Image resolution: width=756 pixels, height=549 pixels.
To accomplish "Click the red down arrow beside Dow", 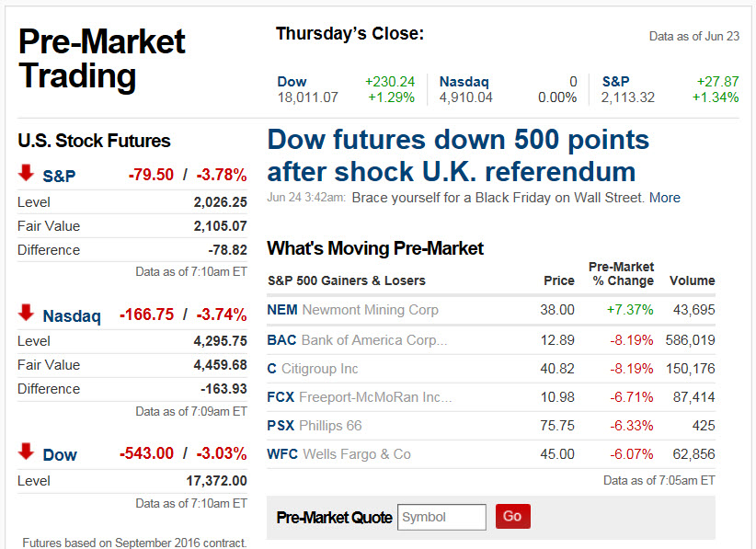I will coord(27,453).
